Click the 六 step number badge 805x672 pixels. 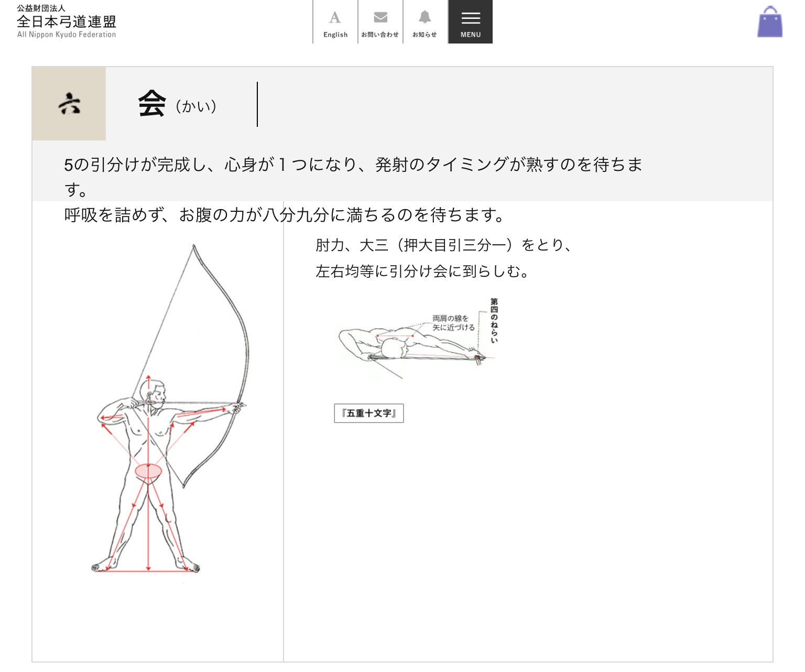pyautogui.click(x=69, y=103)
